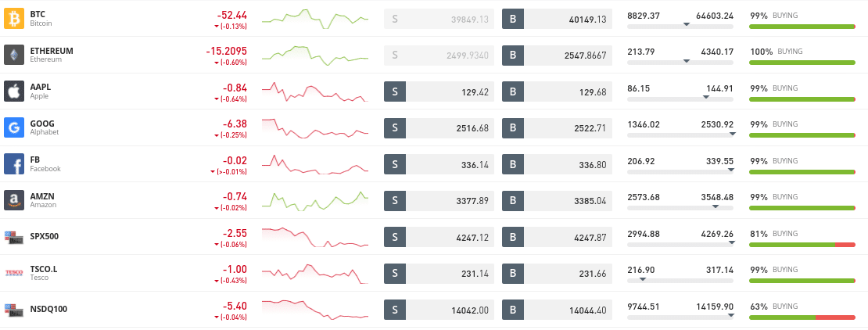Open the BTC price chart thumbnail

(315, 19)
